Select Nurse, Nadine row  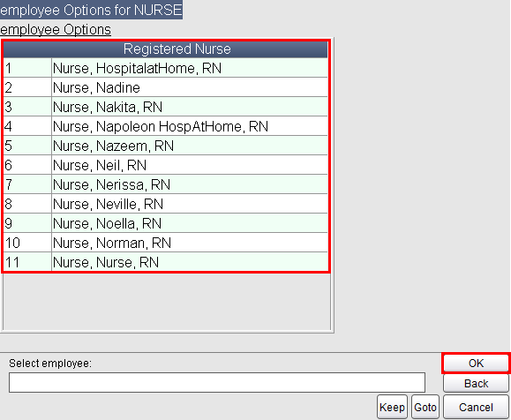coord(166,87)
